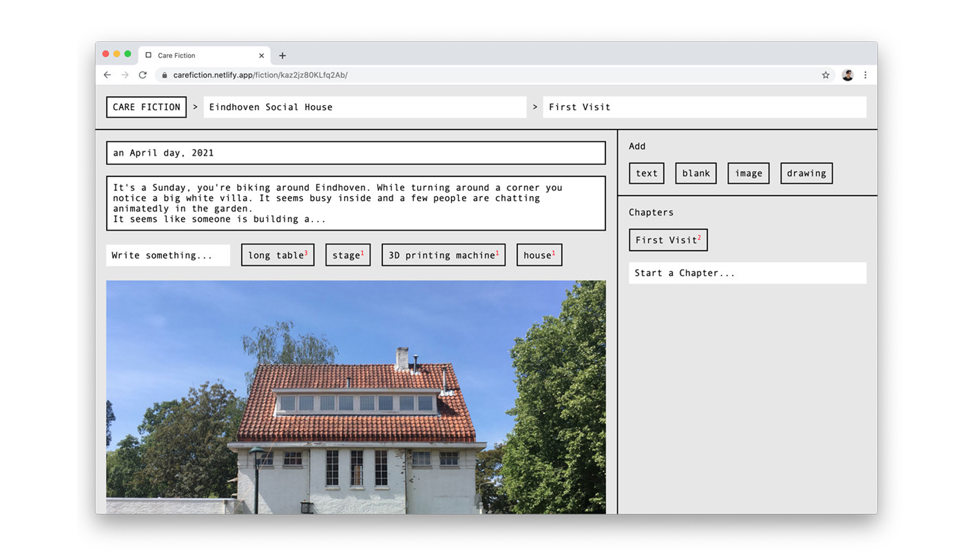
Task: Click the padlock site info icon
Action: (164, 75)
